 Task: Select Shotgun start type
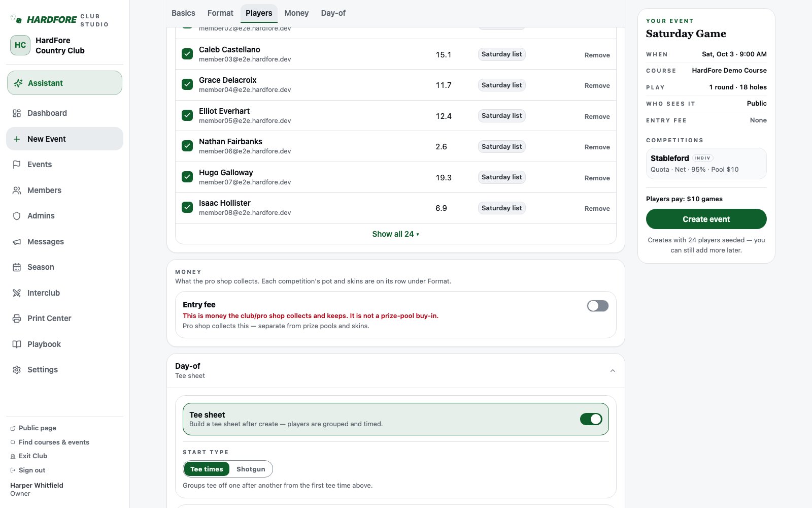[x=251, y=469]
